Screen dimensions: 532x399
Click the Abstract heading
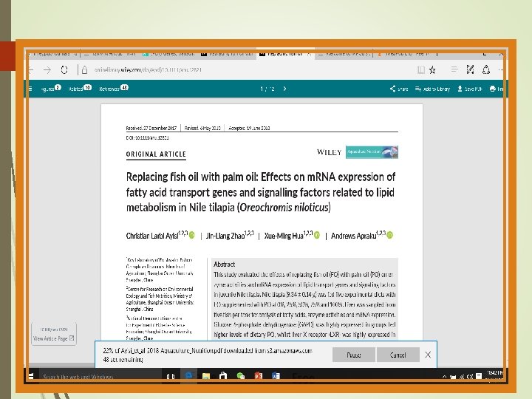tap(225, 264)
